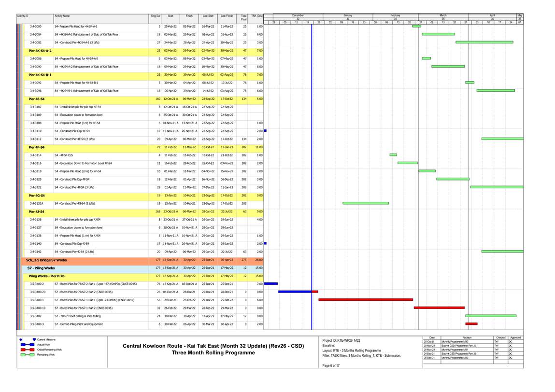Select the red bar for Demob Piling Plant
The height and width of the screenshot is (392, 555).
coord(471,323)
